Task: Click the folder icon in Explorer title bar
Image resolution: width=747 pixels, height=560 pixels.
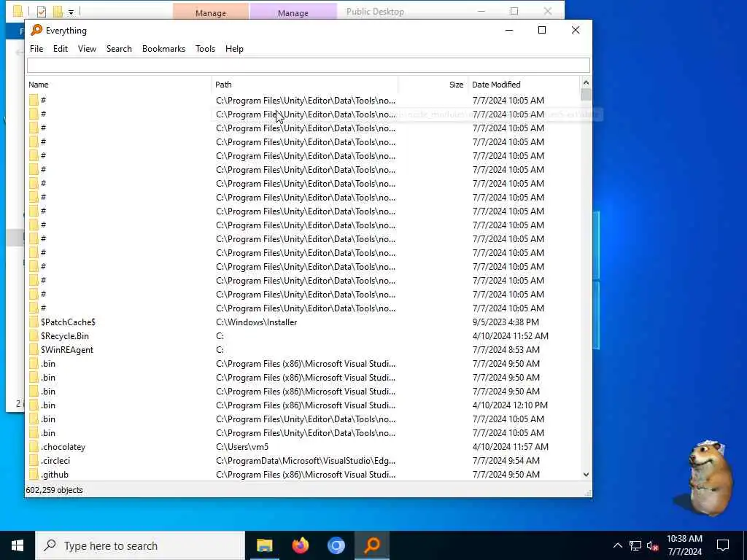Action: point(18,12)
